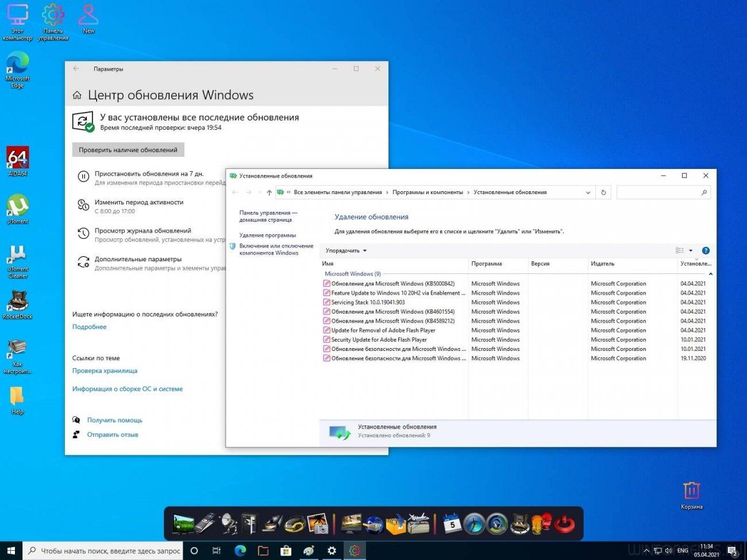Viewport: 747px width, 560px height.
Task: Open the µTorrent desktop icon
Action: point(17,208)
